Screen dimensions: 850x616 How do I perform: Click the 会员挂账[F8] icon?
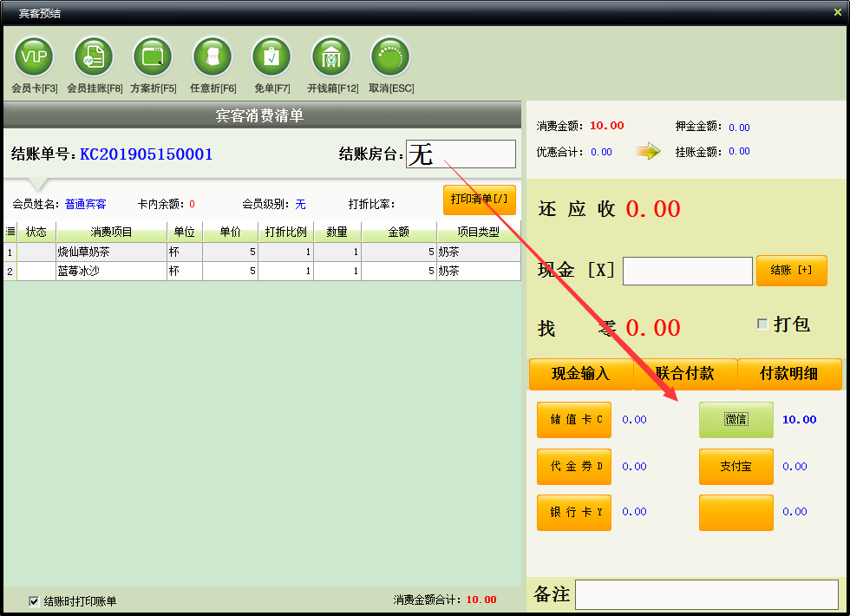coord(94,57)
